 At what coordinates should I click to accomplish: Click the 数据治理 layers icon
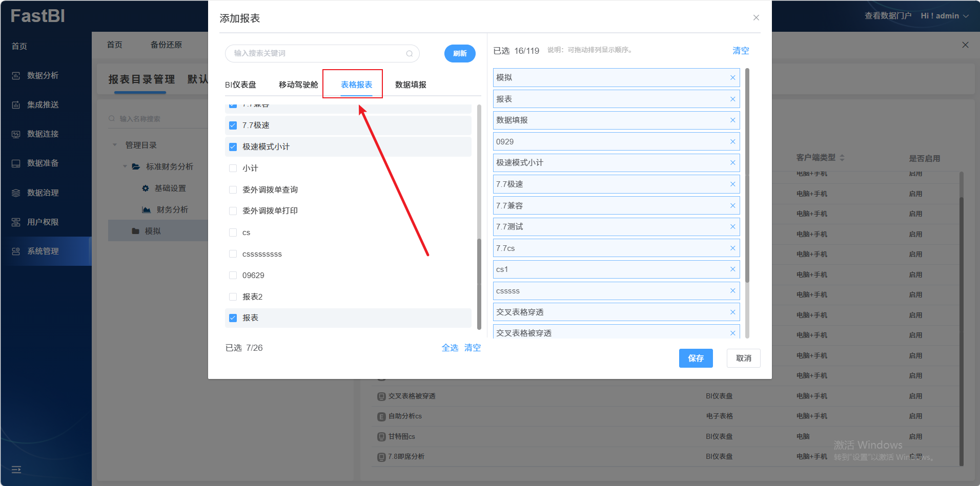coord(16,193)
